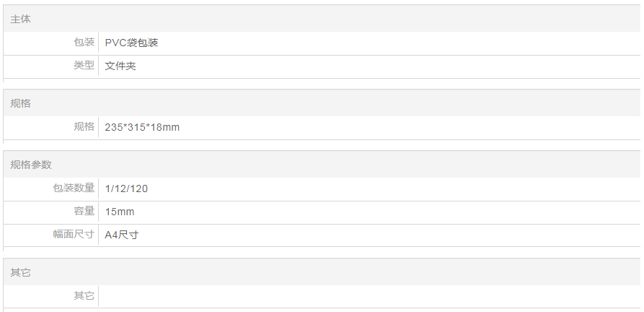Click the 文件夹 type value

click(x=120, y=66)
